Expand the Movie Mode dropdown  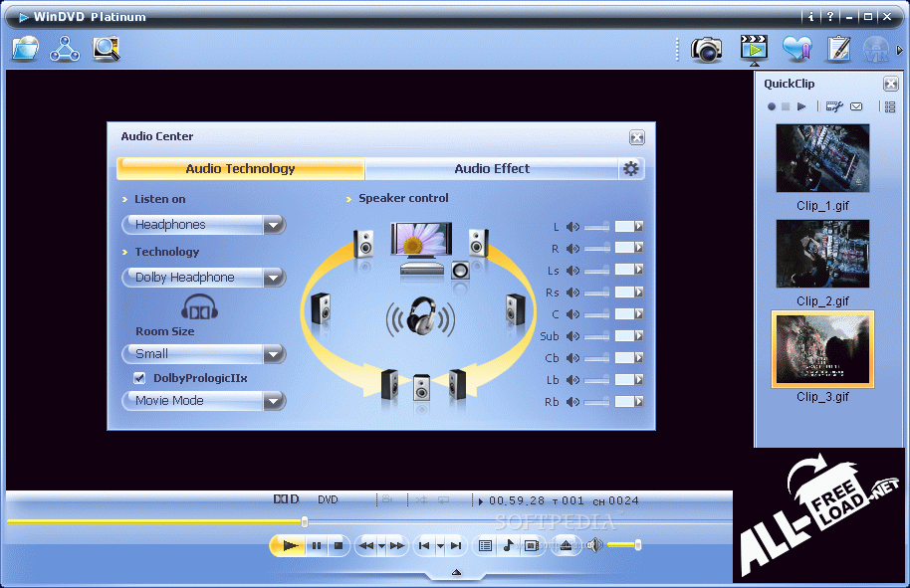point(274,401)
